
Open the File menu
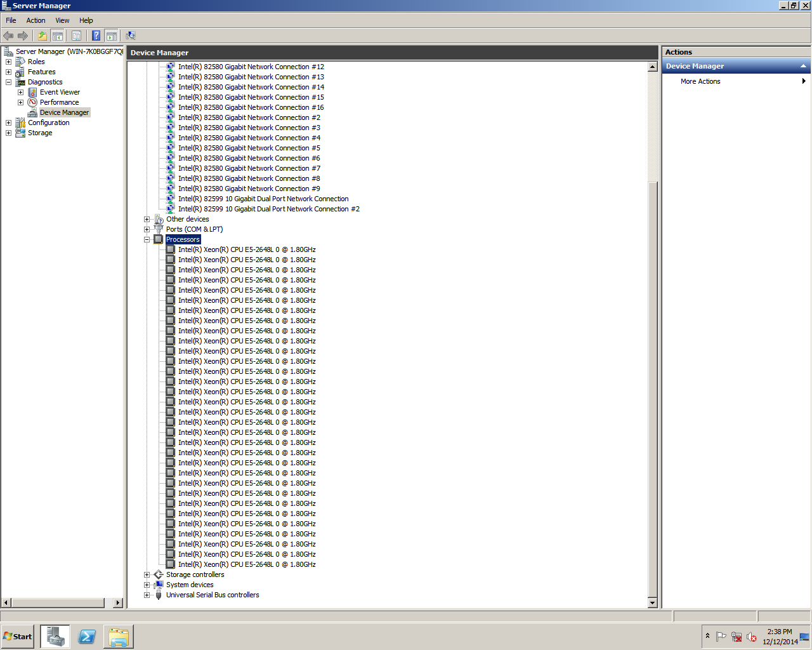11,20
